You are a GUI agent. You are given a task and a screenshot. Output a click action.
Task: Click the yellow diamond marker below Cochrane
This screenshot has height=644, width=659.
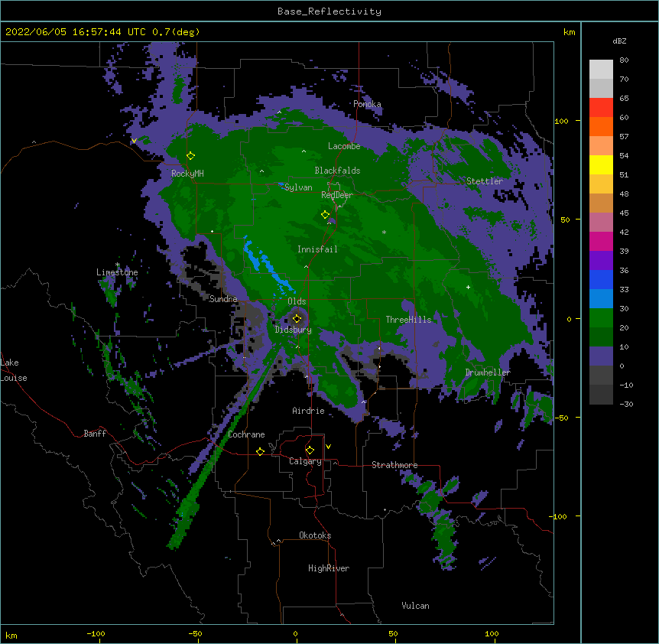click(x=260, y=451)
